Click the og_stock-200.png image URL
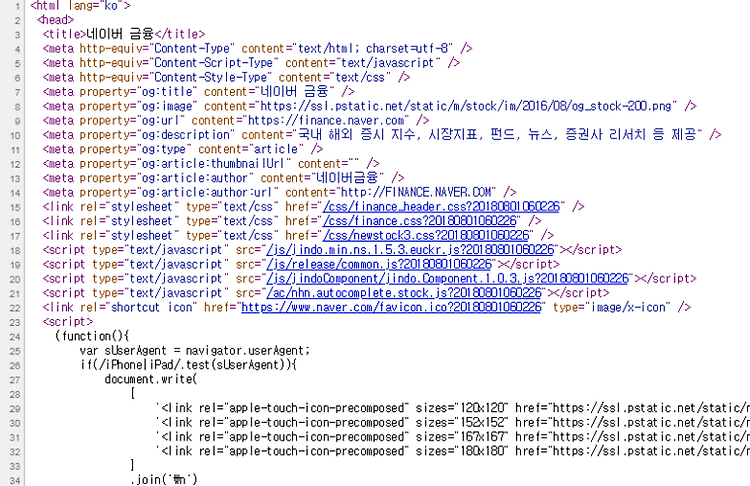Image resolution: width=750 pixels, height=486 pixels. pyautogui.click(x=466, y=106)
